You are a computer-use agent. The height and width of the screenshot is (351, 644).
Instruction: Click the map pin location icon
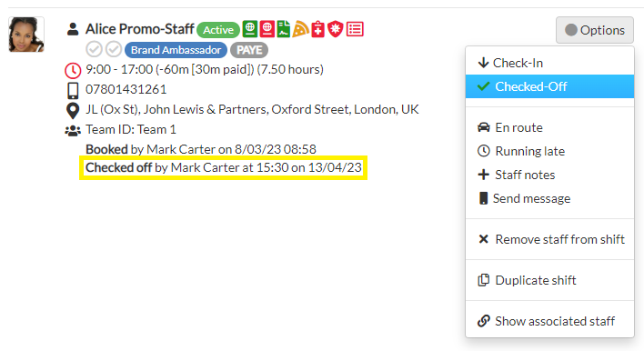click(x=73, y=110)
